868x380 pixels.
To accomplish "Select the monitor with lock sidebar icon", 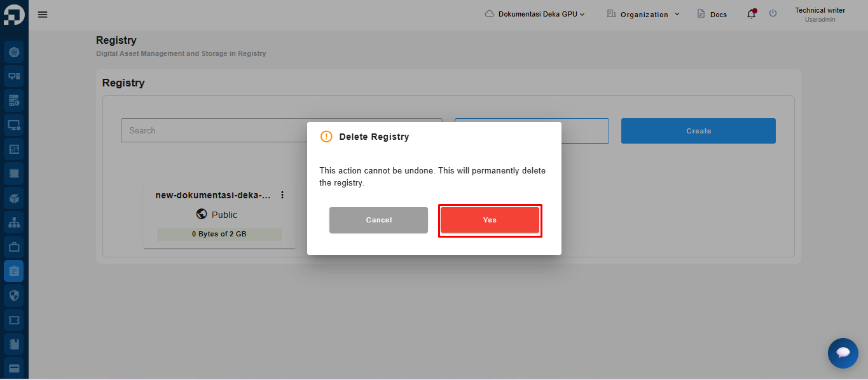I will 14,125.
